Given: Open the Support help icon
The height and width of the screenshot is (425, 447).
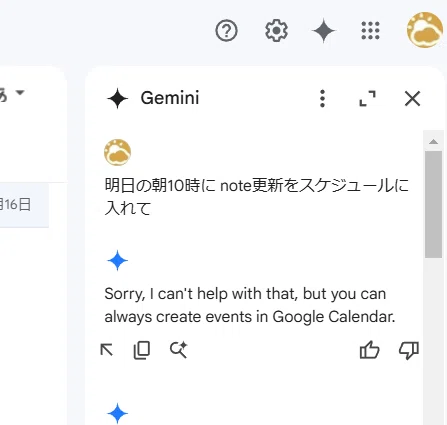Looking at the screenshot, I should (x=226, y=31).
